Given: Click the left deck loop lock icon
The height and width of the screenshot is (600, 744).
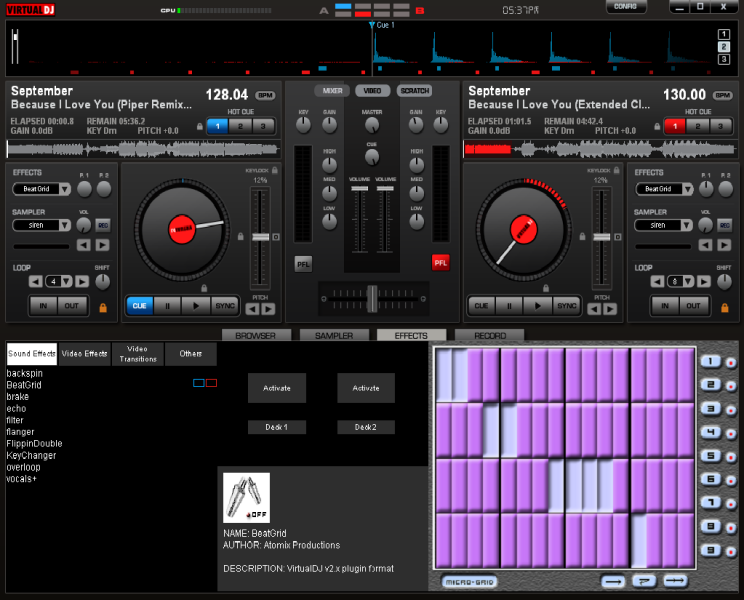Looking at the screenshot, I should pyautogui.click(x=104, y=307).
